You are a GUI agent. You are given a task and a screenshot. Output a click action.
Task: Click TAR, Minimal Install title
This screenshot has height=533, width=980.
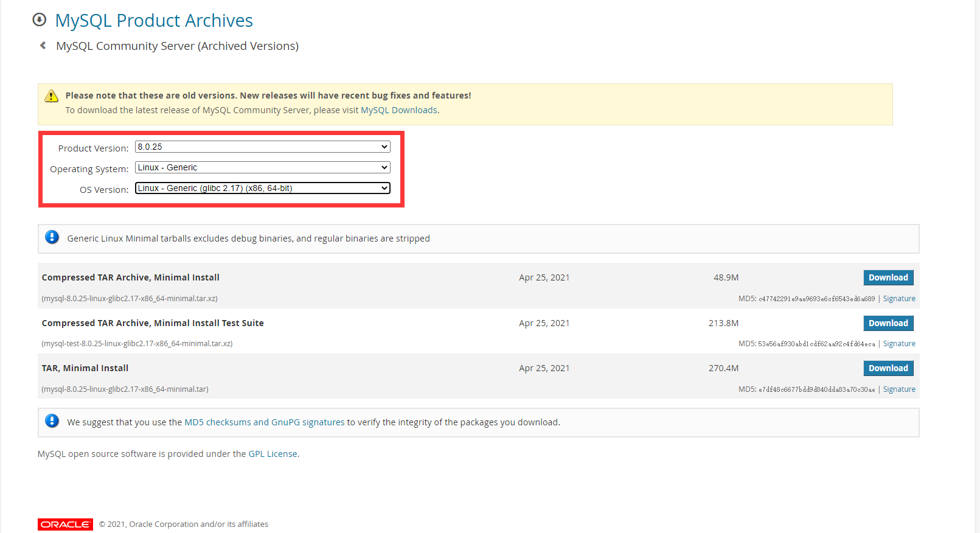[x=85, y=368]
